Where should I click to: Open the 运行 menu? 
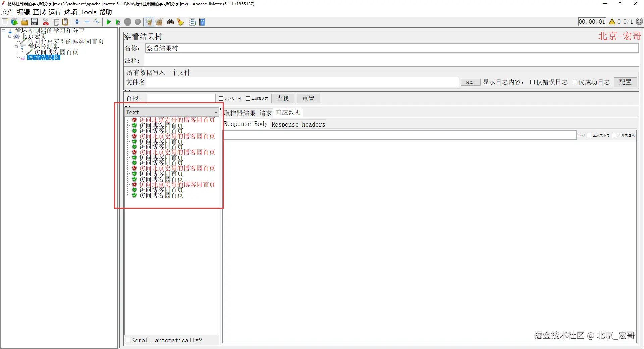tap(55, 12)
